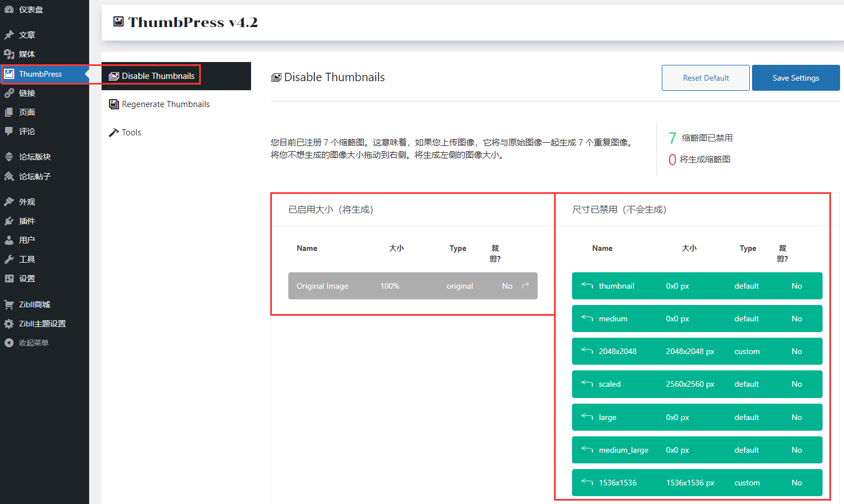Click the arrow icon beside large size
Screen dimensions: 844x504
(587, 417)
